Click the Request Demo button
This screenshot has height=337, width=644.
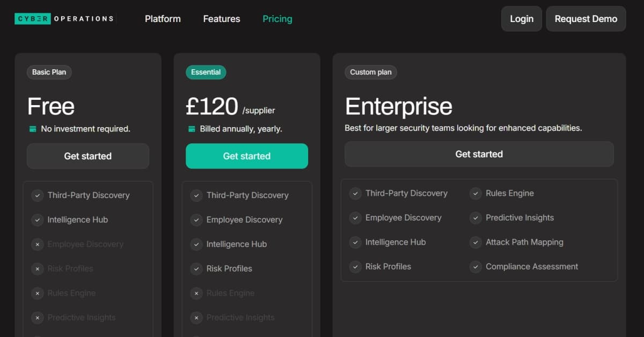point(586,19)
